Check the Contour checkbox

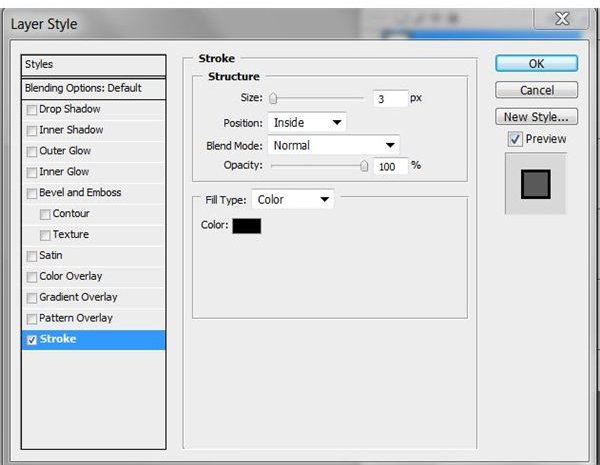tap(45, 215)
